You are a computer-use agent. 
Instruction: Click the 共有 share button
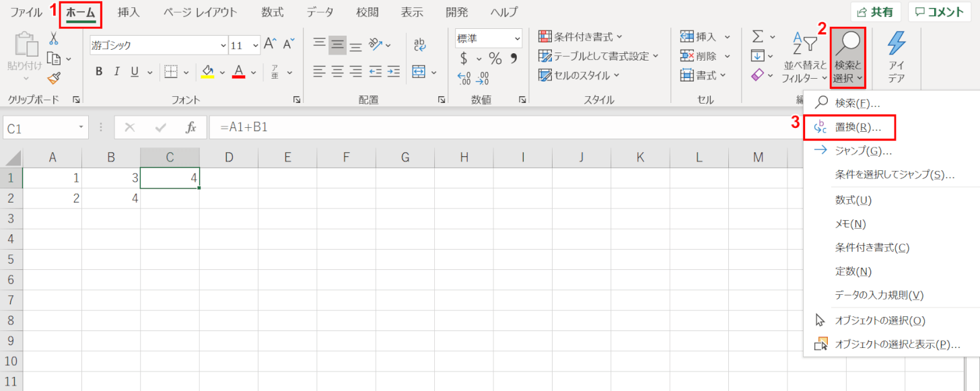[876, 12]
